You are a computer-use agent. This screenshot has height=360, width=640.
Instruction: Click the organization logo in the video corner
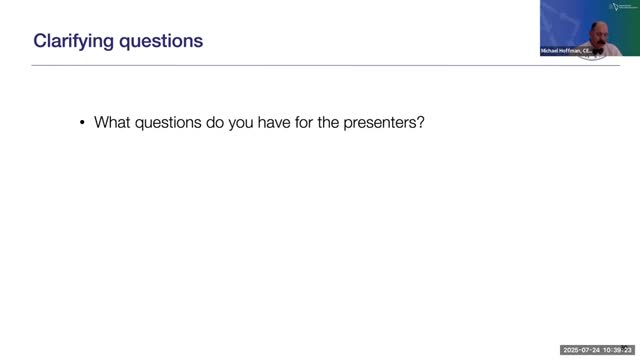coord(622,7)
